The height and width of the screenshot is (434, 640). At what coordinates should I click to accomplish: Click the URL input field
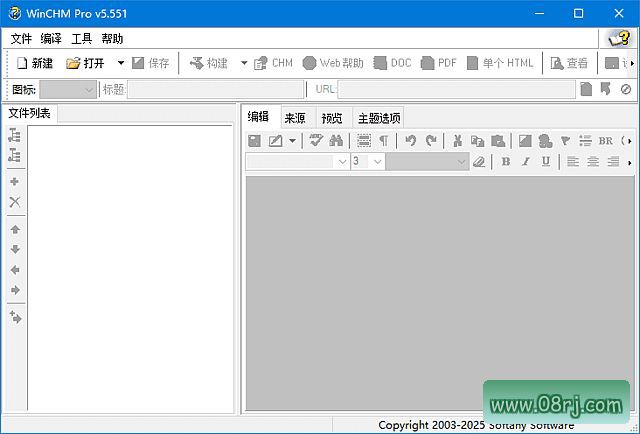[456, 89]
